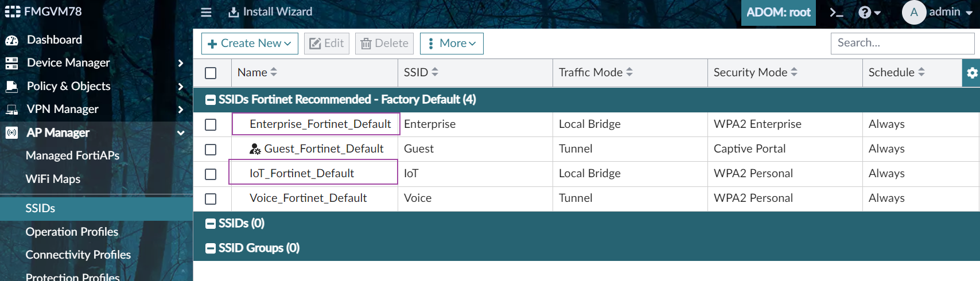Open the CLI console icon
The height and width of the screenshot is (281, 980).
837,12
